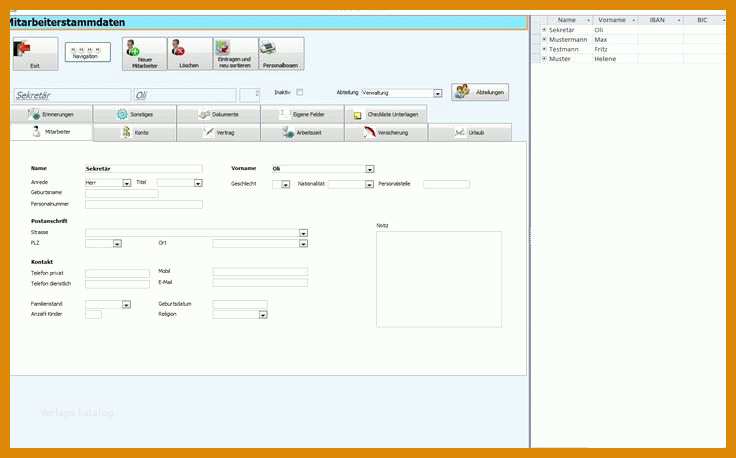This screenshot has height=458, width=736.
Task: Add a new employee via Neuer Mitarbeiter
Action: pos(144,54)
